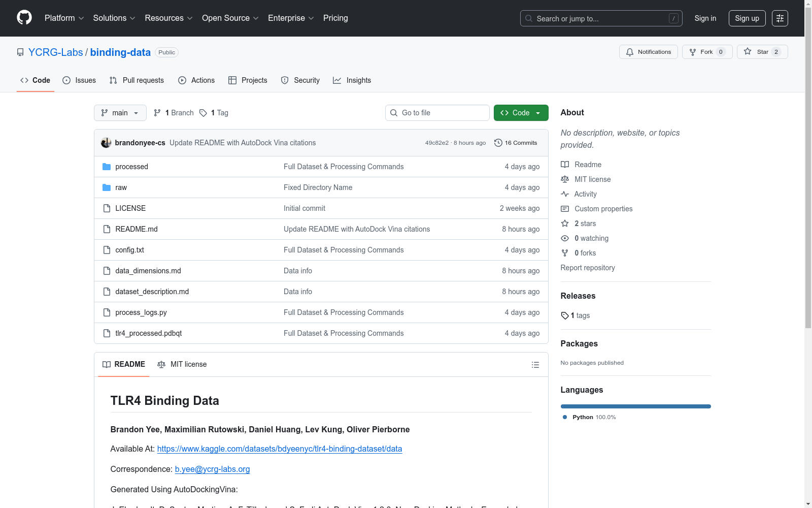The image size is (812, 508).
Task: Click the b.yee@ycrg-labs.org email link
Action: coord(213,469)
